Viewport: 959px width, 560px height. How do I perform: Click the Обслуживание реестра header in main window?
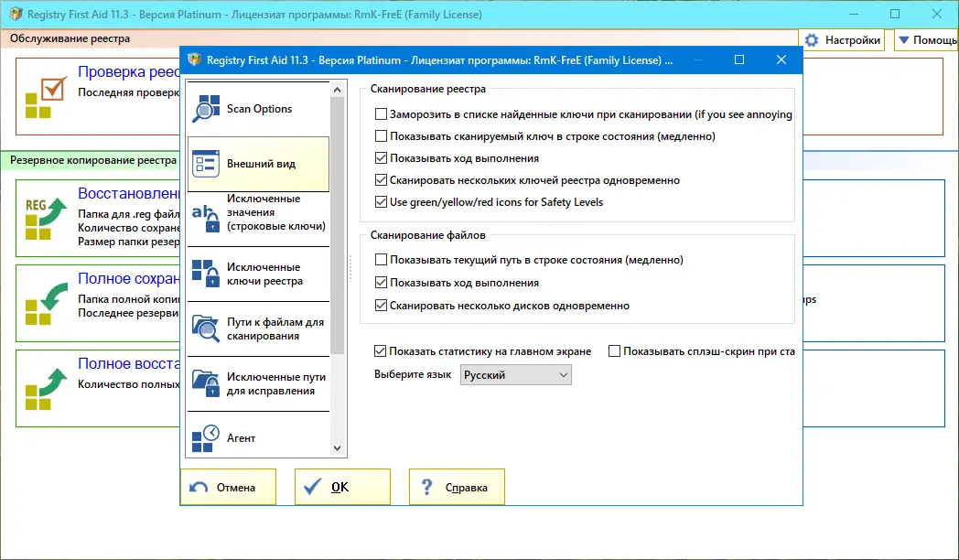pos(70,38)
